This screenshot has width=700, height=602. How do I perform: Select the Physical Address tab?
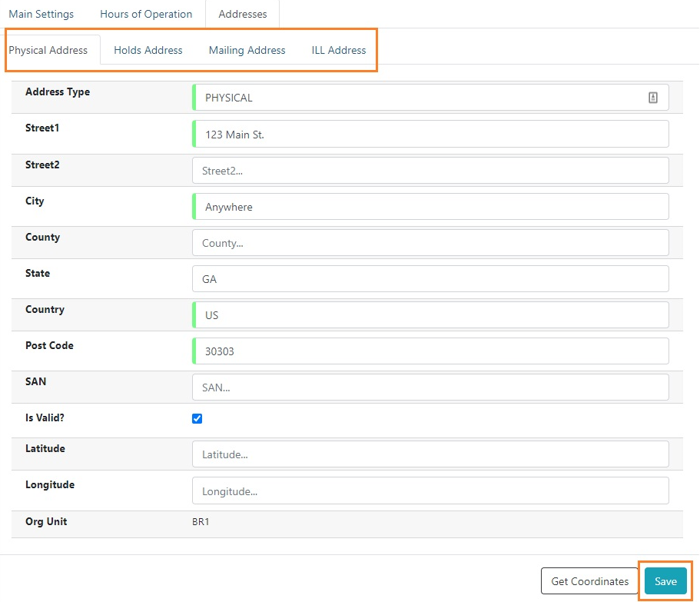coord(48,50)
